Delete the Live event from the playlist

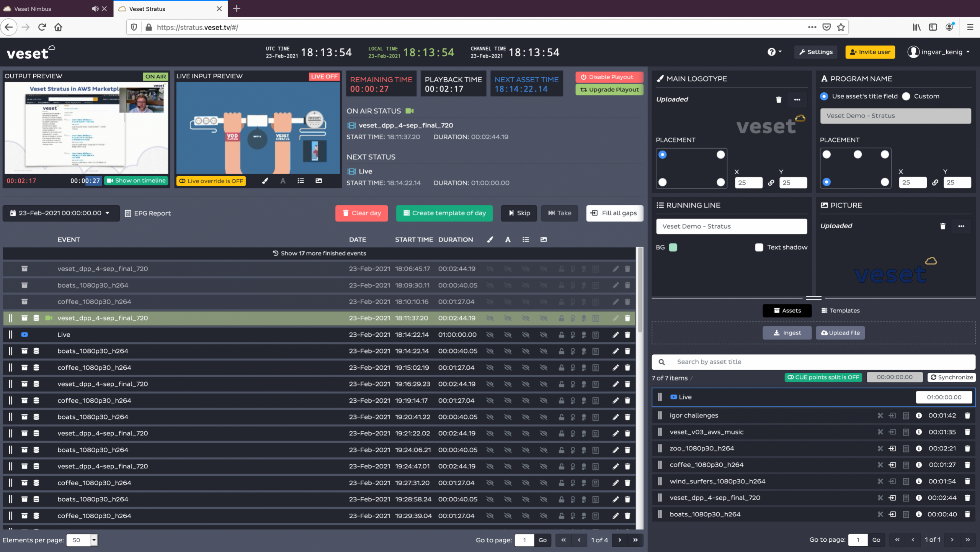[x=627, y=335]
